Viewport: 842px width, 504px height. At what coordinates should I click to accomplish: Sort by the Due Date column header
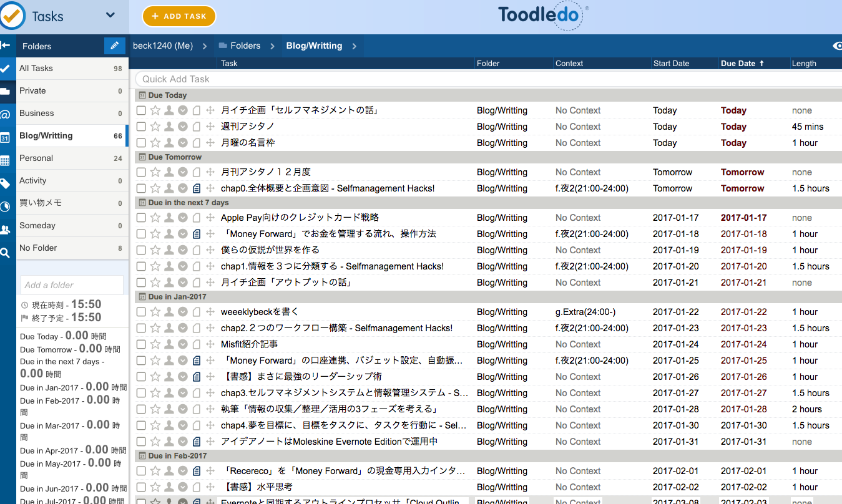coord(738,64)
